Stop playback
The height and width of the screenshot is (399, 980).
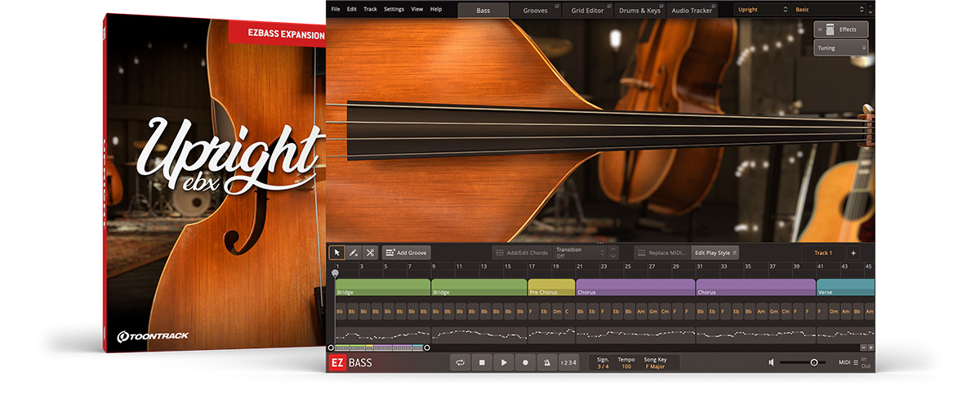click(x=482, y=362)
